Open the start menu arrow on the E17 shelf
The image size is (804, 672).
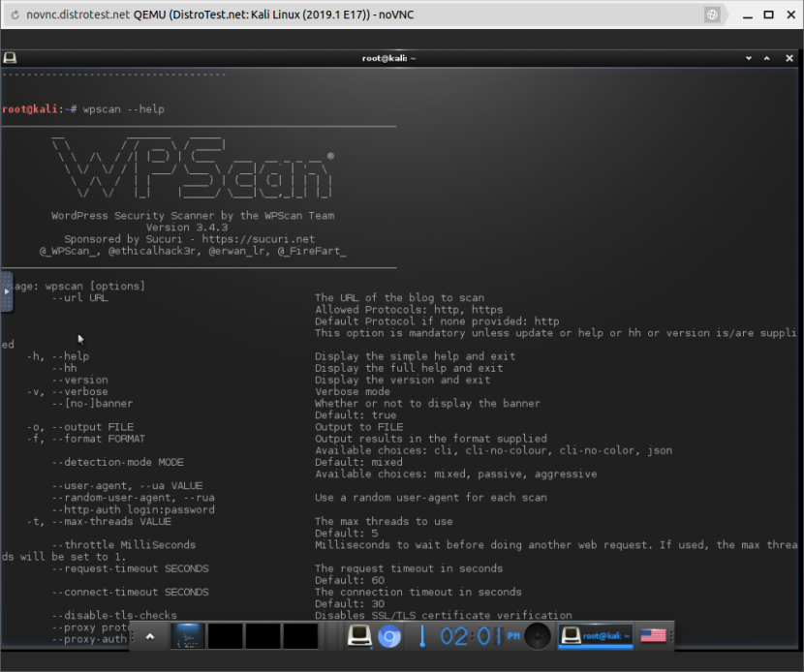150,636
